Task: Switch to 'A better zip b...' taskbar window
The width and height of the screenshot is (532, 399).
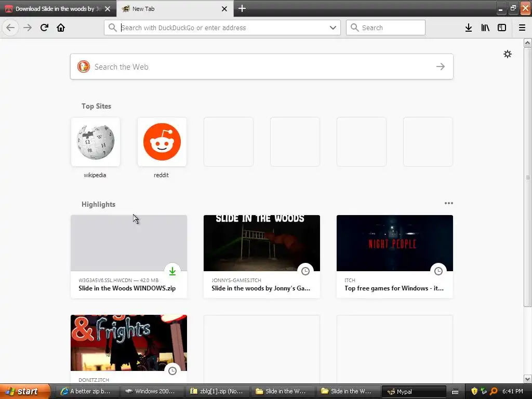Action: tap(87, 391)
